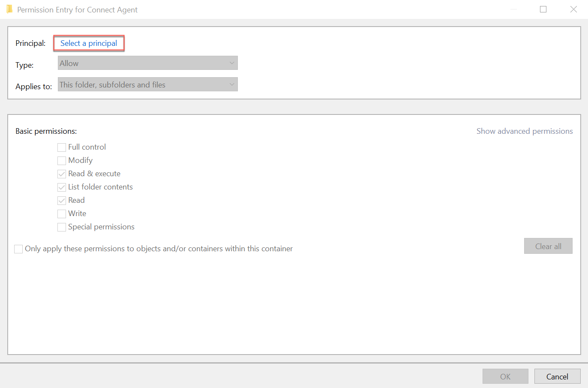Click the folder icon in the title bar
The image size is (588, 388).
(9, 9)
